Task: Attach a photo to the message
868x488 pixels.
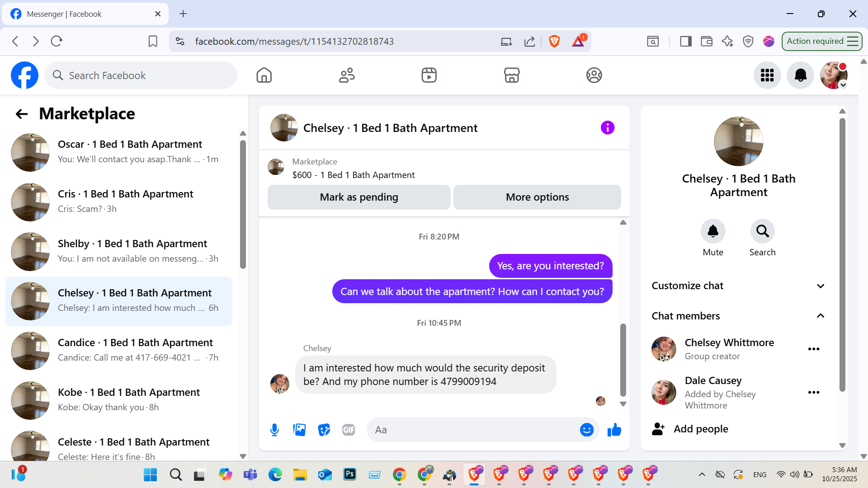Action: [x=299, y=430]
